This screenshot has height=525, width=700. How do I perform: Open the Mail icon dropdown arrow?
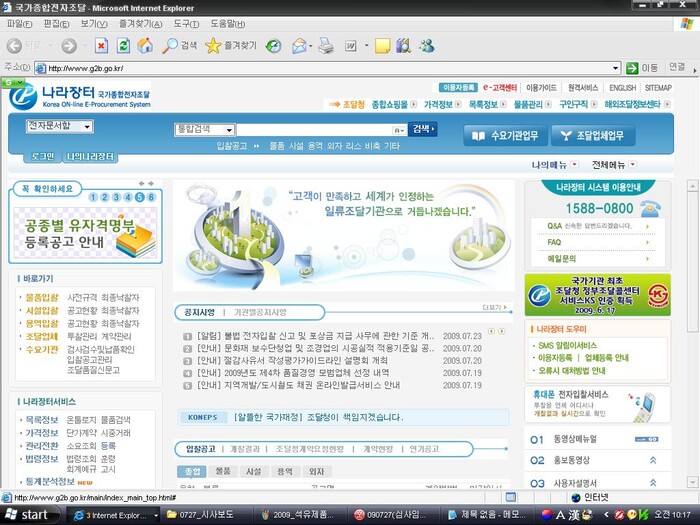click(311, 46)
